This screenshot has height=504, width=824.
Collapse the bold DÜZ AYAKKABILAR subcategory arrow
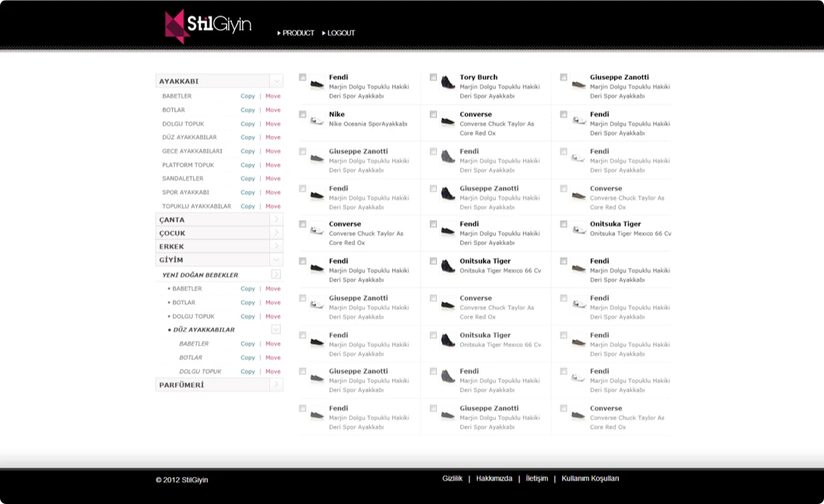point(276,330)
